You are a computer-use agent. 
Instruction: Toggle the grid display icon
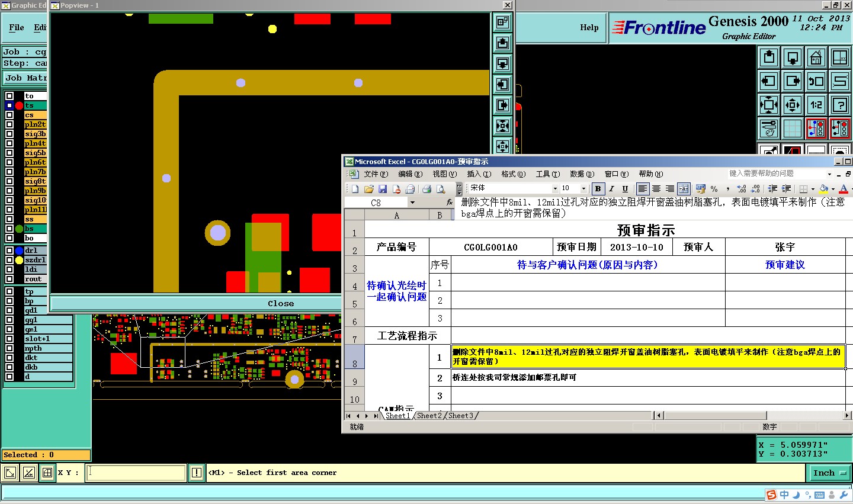coord(793,129)
